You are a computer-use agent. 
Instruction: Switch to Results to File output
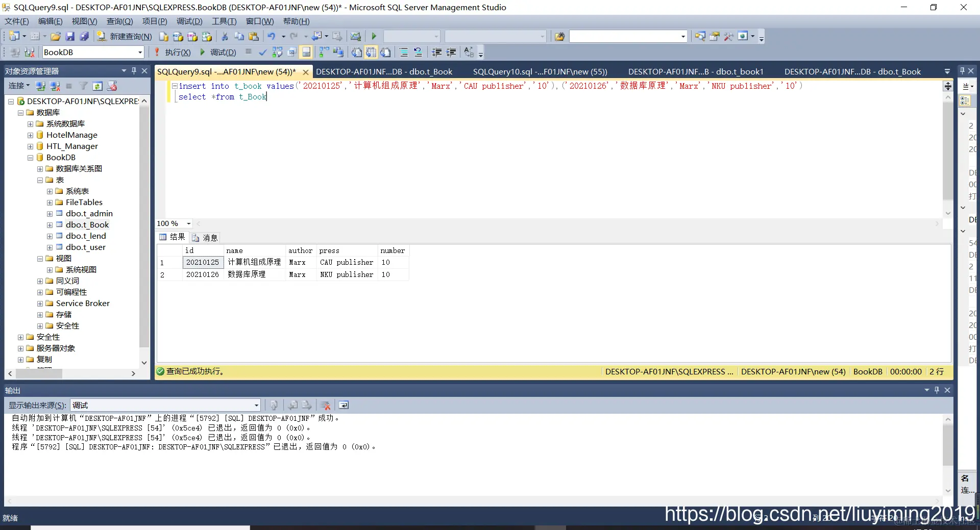coord(385,52)
